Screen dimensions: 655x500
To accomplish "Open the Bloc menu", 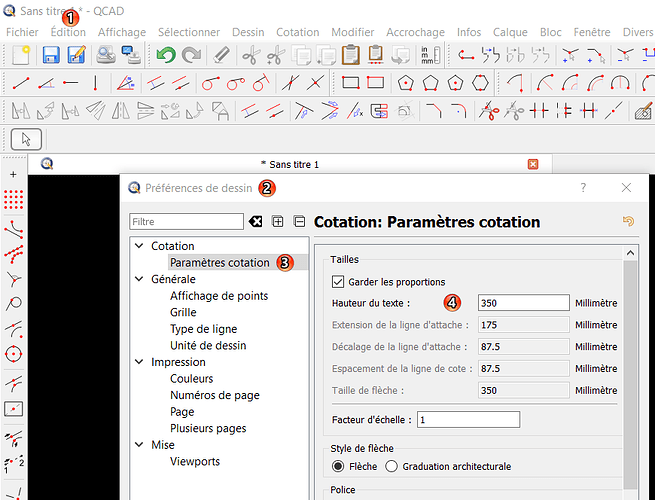I will [551, 32].
